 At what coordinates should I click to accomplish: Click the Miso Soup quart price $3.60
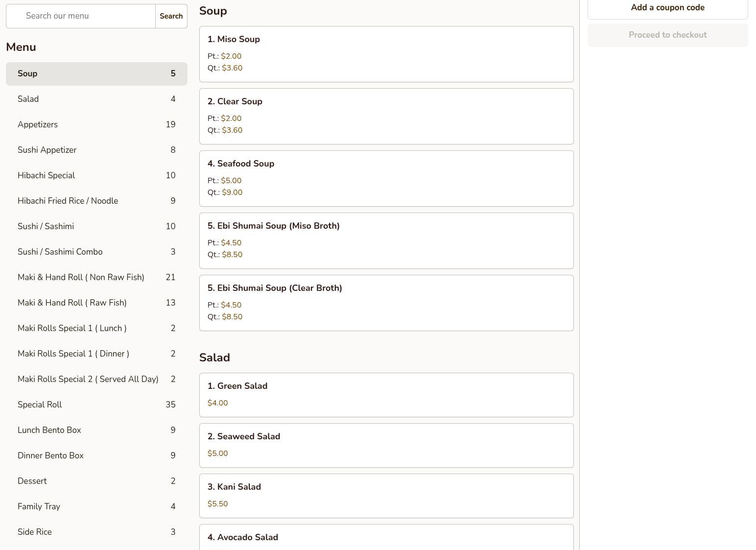232,68
